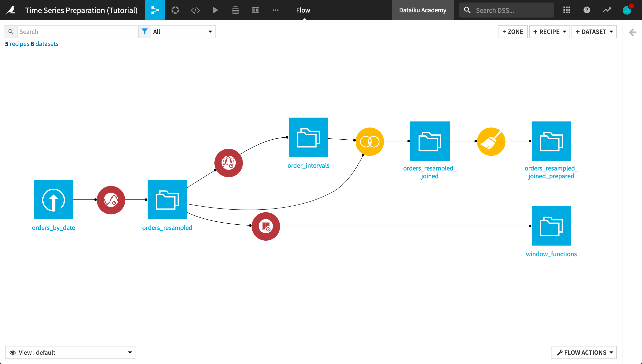Click the + ZONE button
The width and height of the screenshot is (642, 364).
pyautogui.click(x=513, y=32)
